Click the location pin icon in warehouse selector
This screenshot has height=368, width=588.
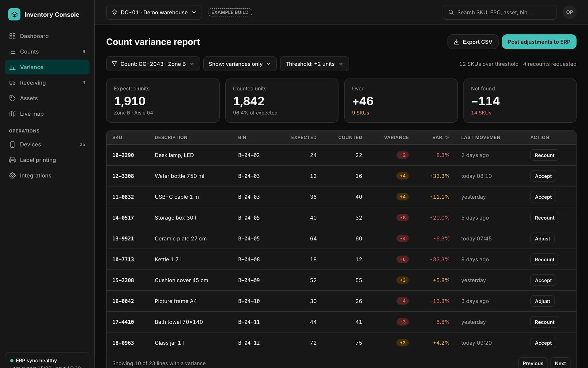click(115, 12)
